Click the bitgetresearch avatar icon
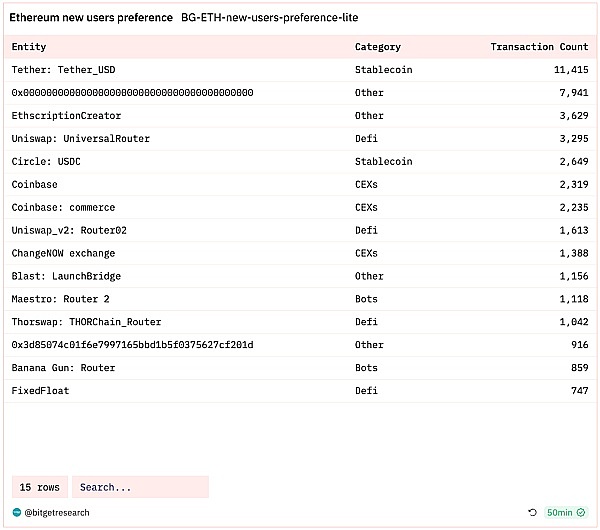Image resolution: width=600 pixels, height=530 pixels. point(17,512)
